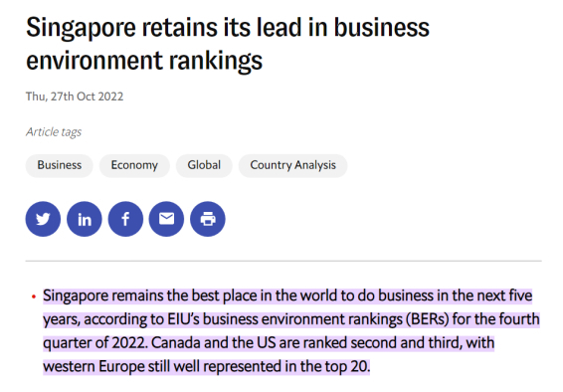Select the Global article tag
Image resolution: width=563 pixels, height=392 pixels.
pos(204,165)
